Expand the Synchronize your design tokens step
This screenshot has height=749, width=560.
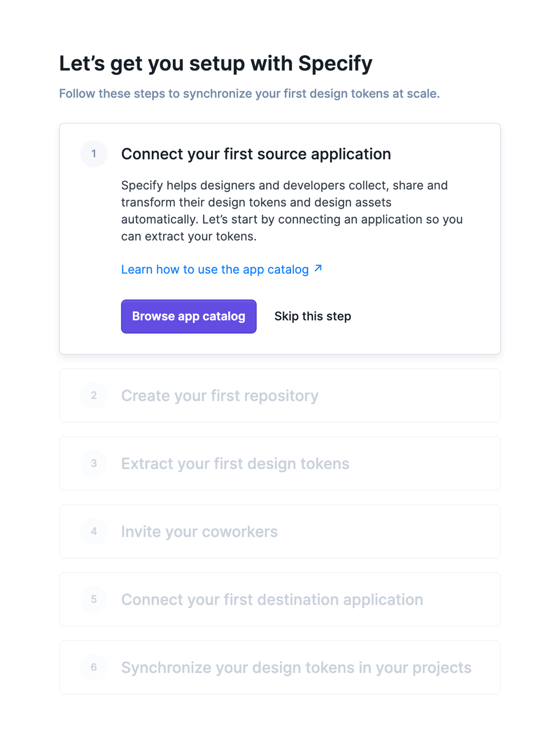(296, 667)
